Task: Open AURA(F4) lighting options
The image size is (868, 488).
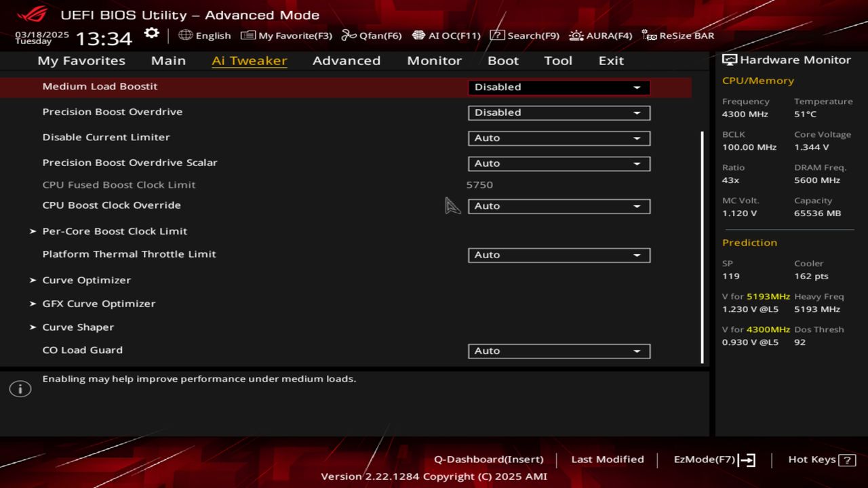Action: [x=601, y=35]
